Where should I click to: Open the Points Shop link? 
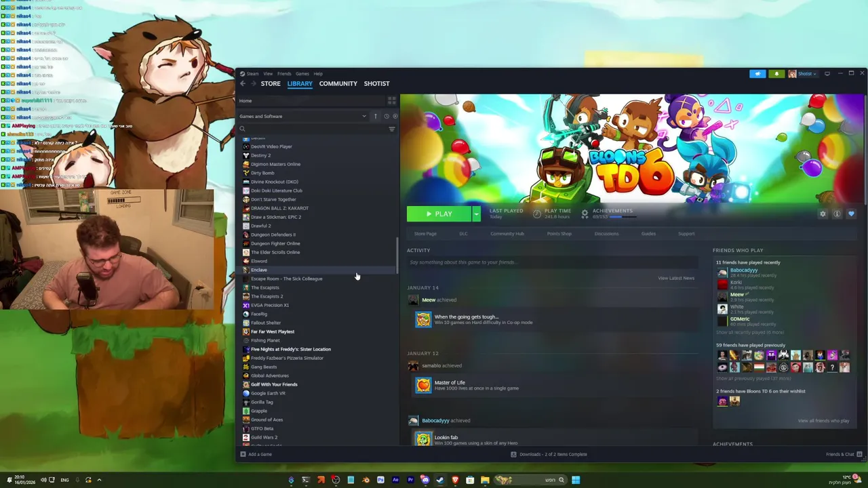coord(559,234)
